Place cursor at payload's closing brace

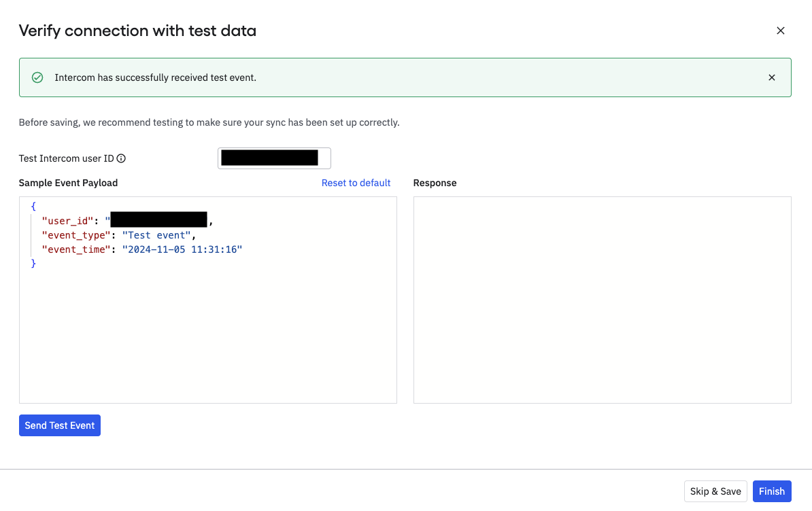point(33,264)
